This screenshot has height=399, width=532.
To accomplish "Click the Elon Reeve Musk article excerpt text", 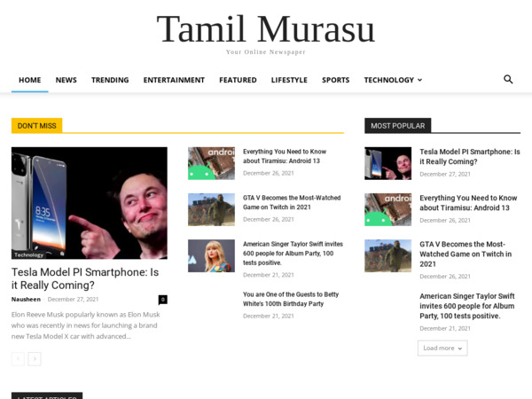I will click(85, 325).
